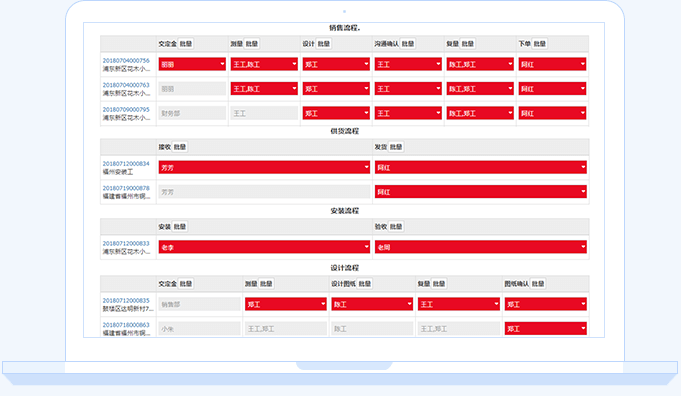Click 批量 button beside 沟通确认 header

[408, 44]
